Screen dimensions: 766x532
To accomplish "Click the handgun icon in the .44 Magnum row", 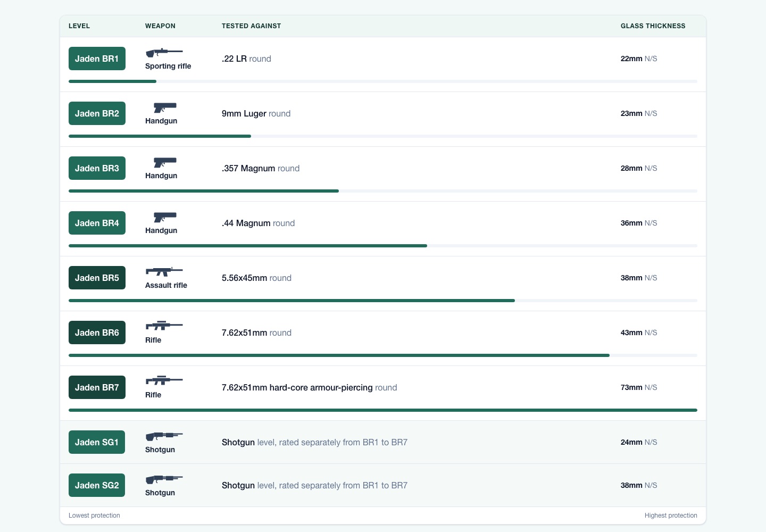I will click(165, 217).
